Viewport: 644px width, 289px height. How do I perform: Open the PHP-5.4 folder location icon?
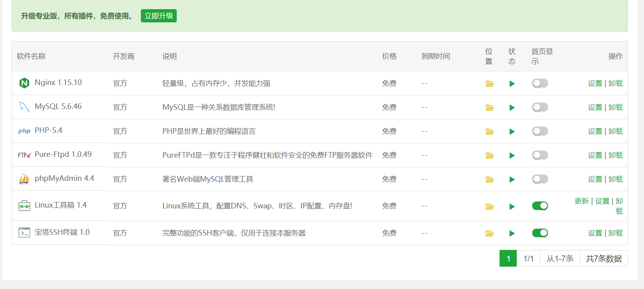489,132
